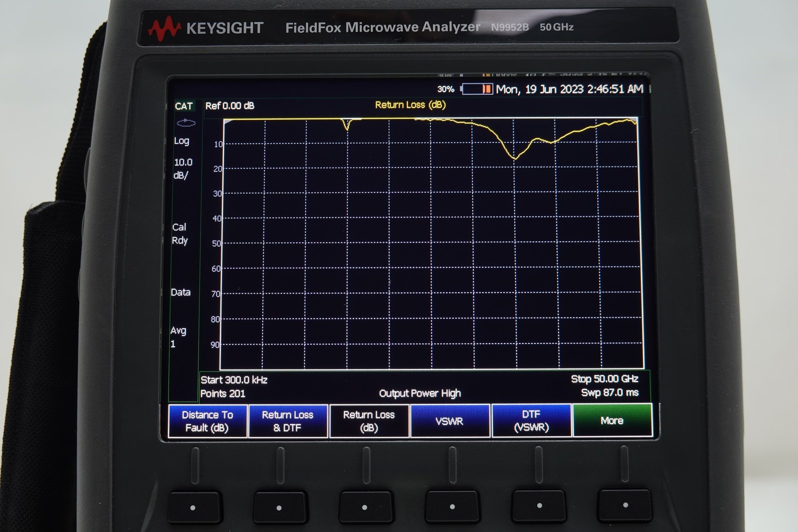
Task: Click the Data trace label
Action: 181,292
